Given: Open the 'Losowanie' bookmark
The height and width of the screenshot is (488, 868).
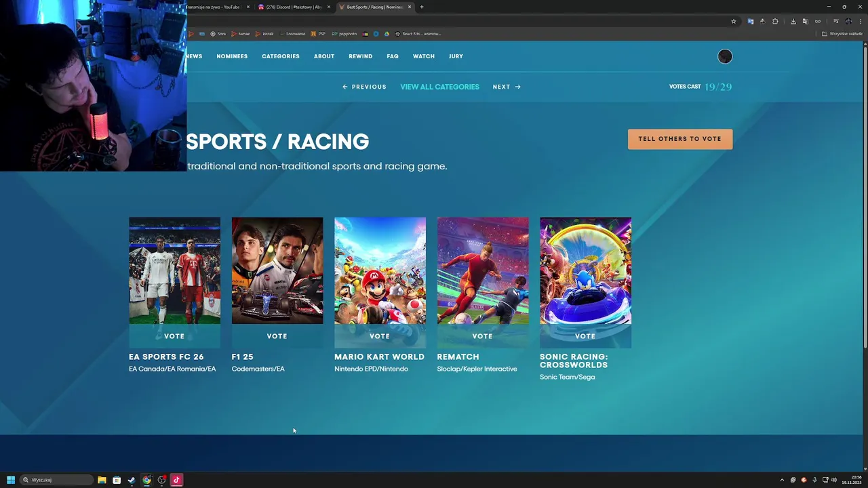Looking at the screenshot, I should click(x=292, y=33).
